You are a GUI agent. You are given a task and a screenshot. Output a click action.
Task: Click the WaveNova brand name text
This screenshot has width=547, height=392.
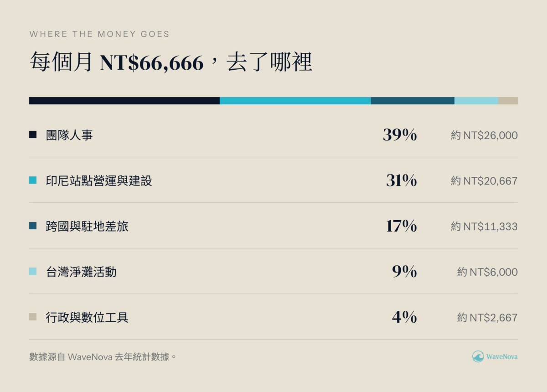pyautogui.click(x=502, y=356)
